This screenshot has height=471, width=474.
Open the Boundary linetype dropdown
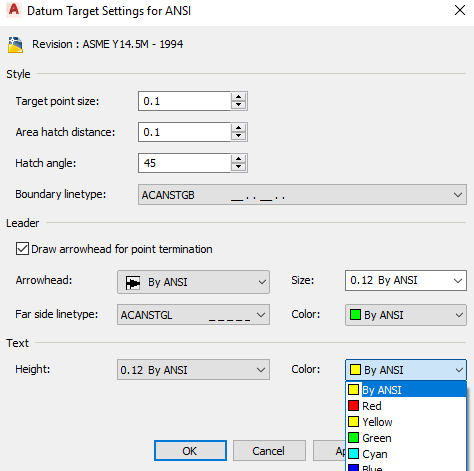pyautogui.click(x=302, y=195)
